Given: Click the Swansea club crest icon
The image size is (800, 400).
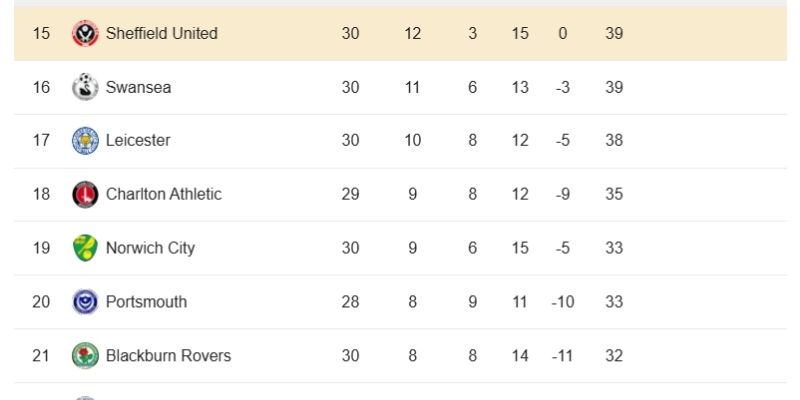Looking at the screenshot, I should (x=85, y=87).
